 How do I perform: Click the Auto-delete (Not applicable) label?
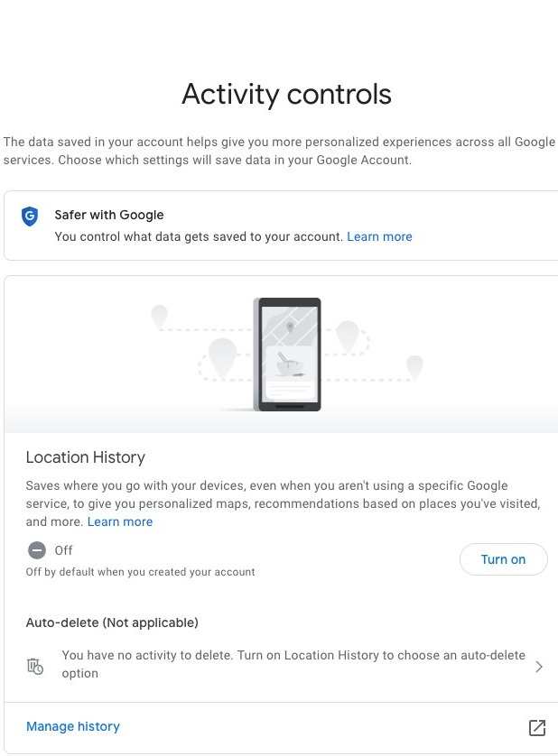[x=112, y=622]
